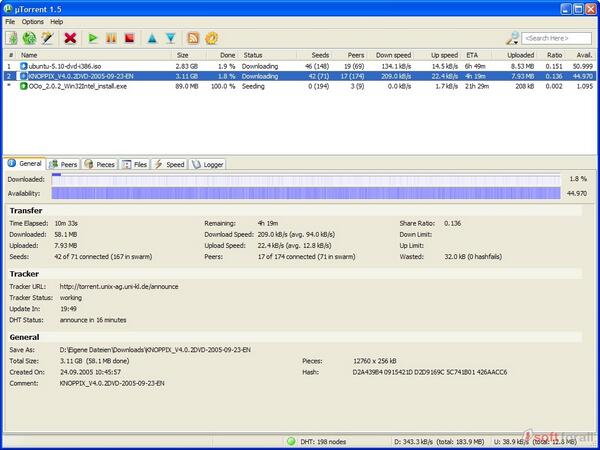600x450 pixels.
Task: Sort by the Uploaded column header
Action: coord(515,55)
